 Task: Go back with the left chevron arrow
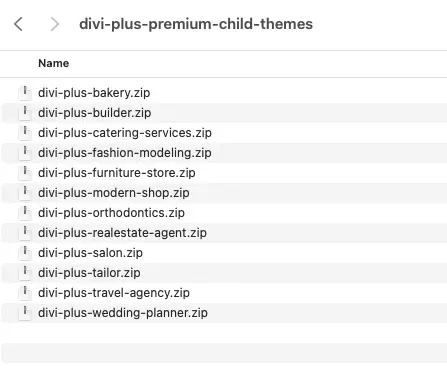pos(18,24)
